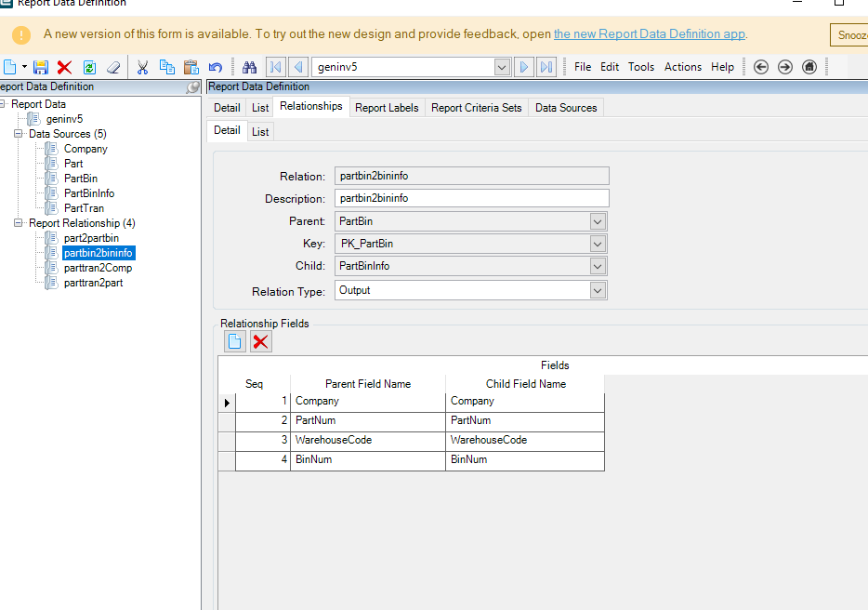Click the Refresh toolbar icon
This screenshot has height=610, width=868.
[89, 67]
